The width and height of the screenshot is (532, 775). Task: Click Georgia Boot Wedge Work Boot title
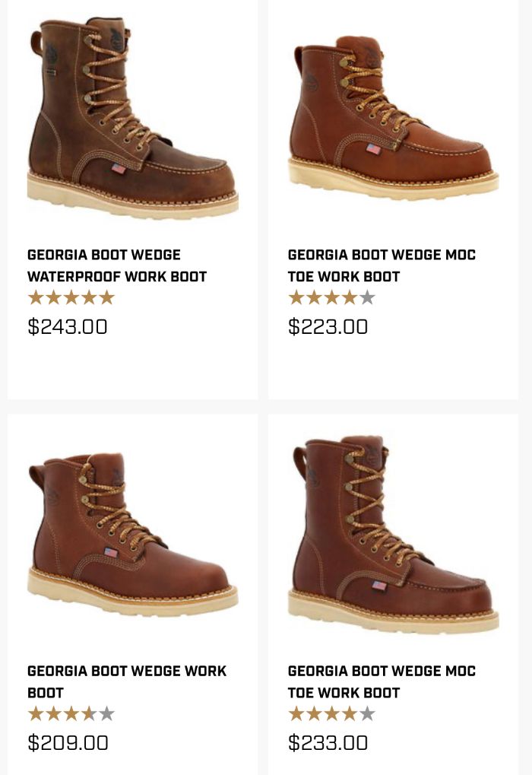[127, 681]
